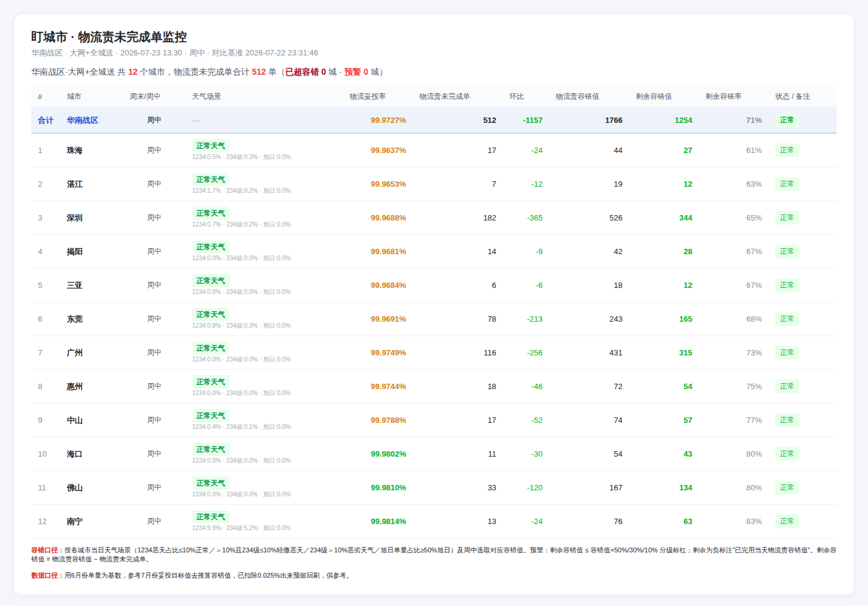This screenshot has width=868, height=606.
Task: Click the 物流责未完成单 column header
Action: [x=445, y=96]
